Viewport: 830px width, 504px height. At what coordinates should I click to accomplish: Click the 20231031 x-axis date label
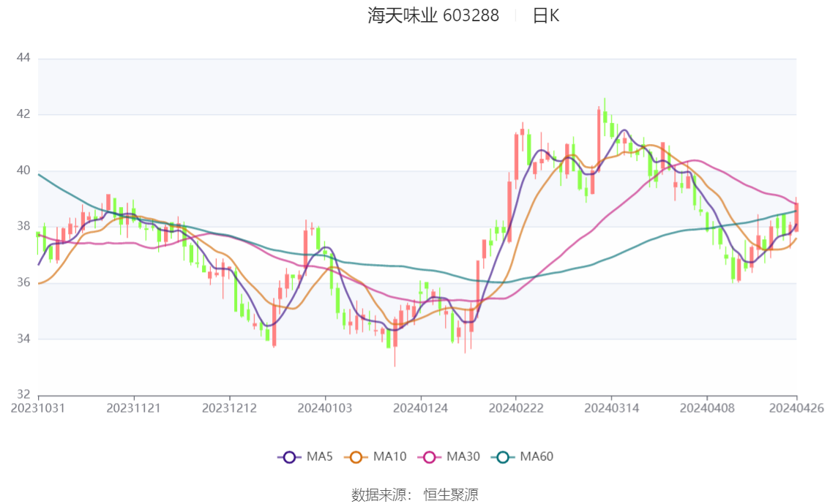(x=38, y=408)
